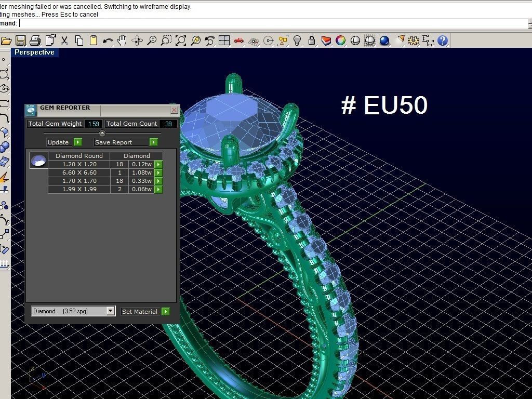This screenshot has width=532, height=399.
Task: Click the Set Material button
Action: pyautogui.click(x=145, y=312)
